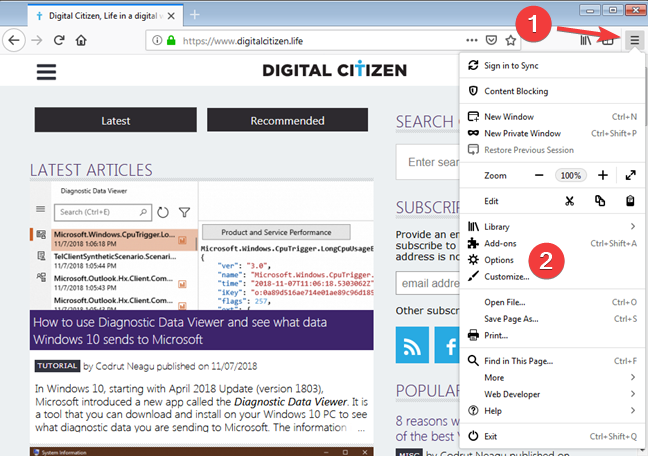The height and width of the screenshot is (456, 648).
Task: Select Save Page As...
Action: [x=552, y=319]
